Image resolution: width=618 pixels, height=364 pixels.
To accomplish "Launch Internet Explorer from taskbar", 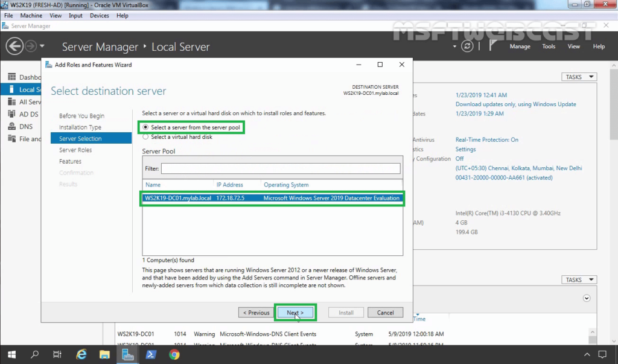I will (x=81, y=354).
